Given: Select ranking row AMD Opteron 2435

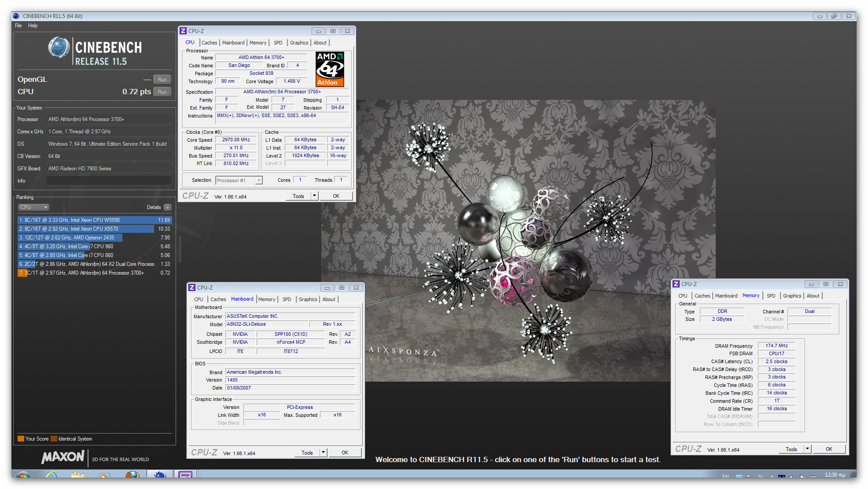Looking at the screenshot, I should (95, 238).
